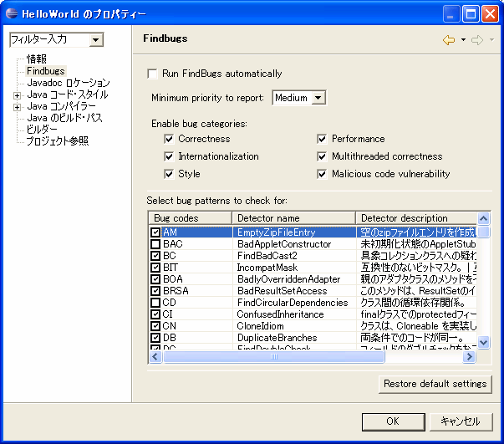The height and width of the screenshot is (444, 504).
Task: Click the back navigation arrow icon
Action: 449,40
